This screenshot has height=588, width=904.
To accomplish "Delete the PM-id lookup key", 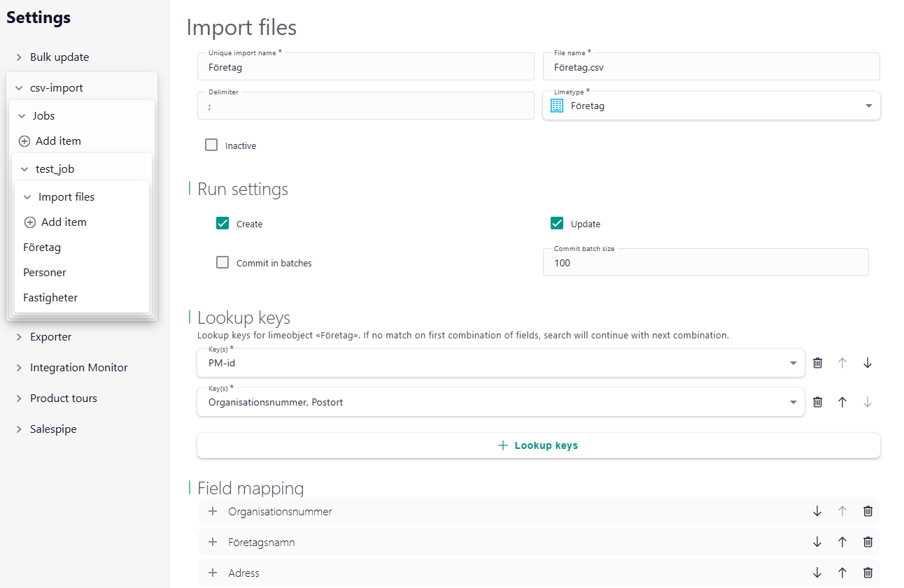I will [817, 363].
